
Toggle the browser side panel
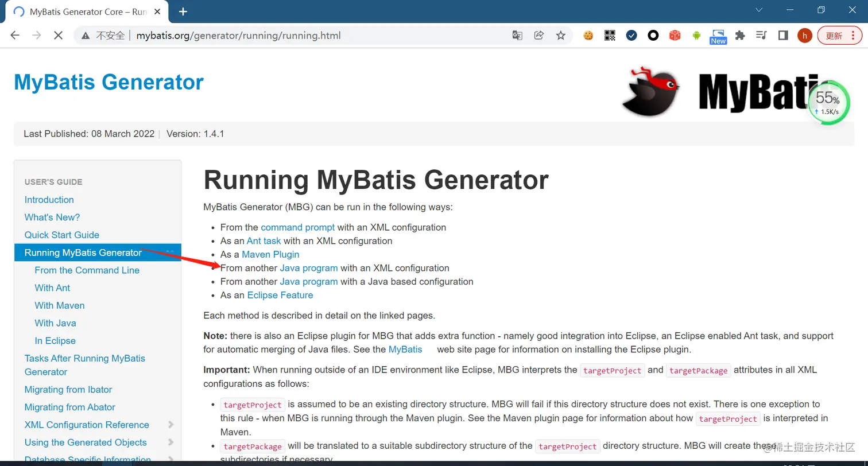click(783, 36)
